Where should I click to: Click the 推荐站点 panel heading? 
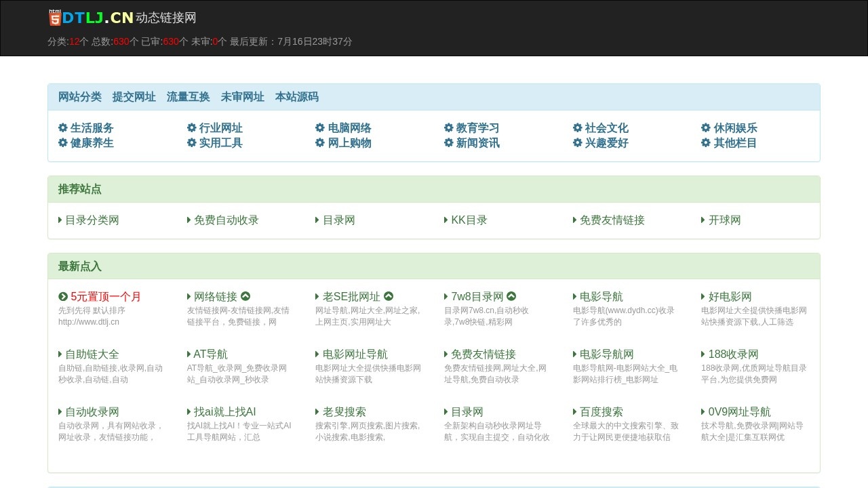click(80, 188)
